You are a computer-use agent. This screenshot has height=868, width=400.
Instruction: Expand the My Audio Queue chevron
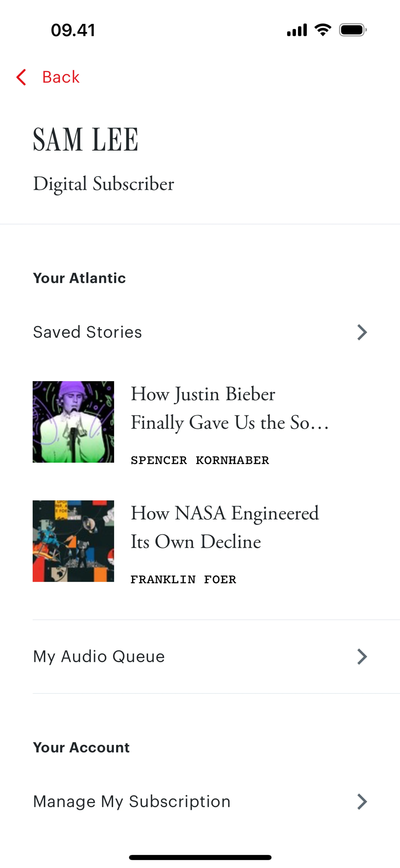[x=362, y=656]
